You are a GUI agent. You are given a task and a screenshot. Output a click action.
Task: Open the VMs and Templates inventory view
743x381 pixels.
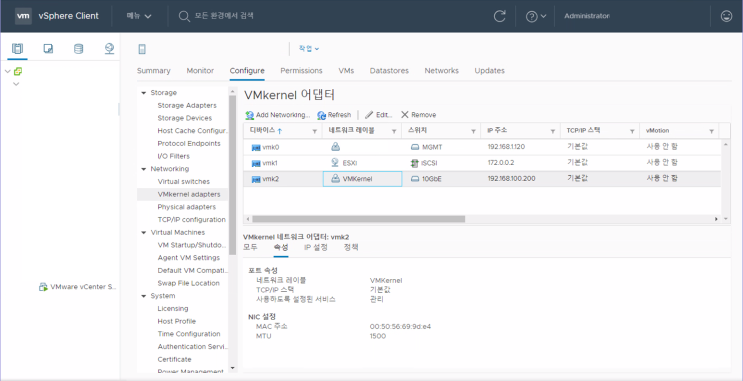pos(48,48)
